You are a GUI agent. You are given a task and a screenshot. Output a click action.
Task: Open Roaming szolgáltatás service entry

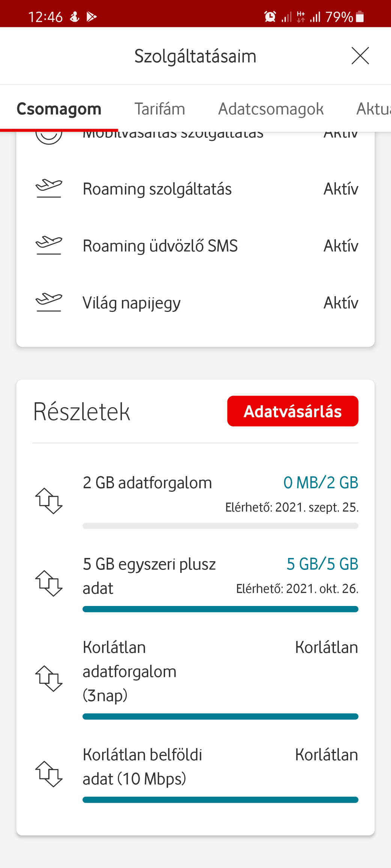coord(195,189)
